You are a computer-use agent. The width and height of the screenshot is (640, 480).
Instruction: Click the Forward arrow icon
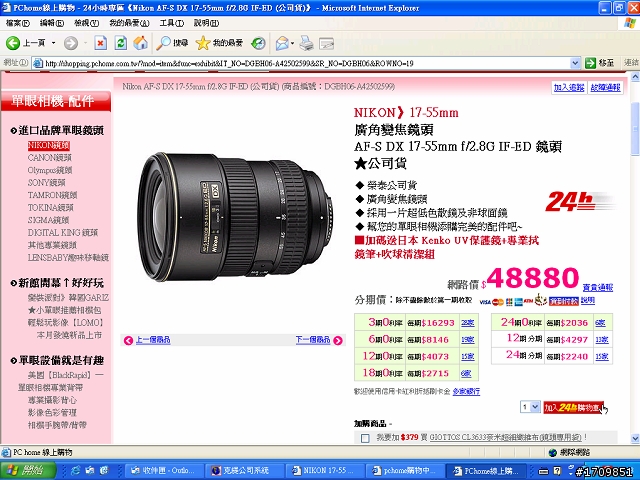(71, 42)
